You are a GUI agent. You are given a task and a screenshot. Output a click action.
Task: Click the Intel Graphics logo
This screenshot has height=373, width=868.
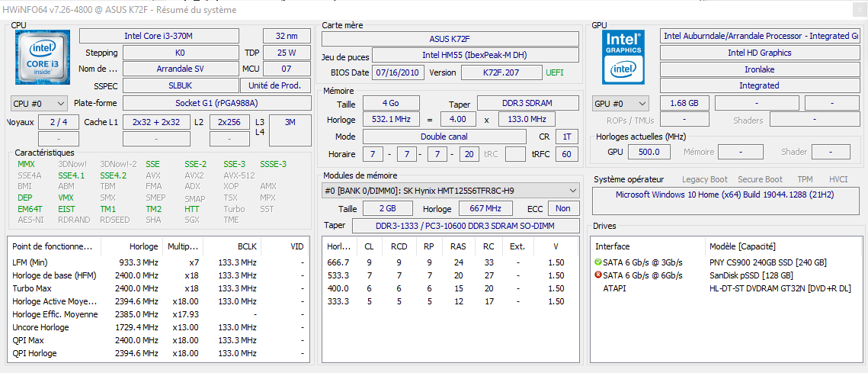[624, 57]
